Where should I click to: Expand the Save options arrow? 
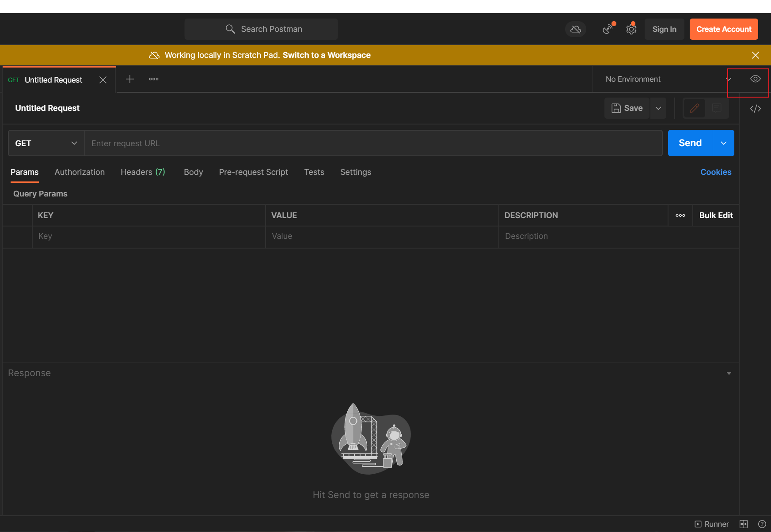(658, 108)
